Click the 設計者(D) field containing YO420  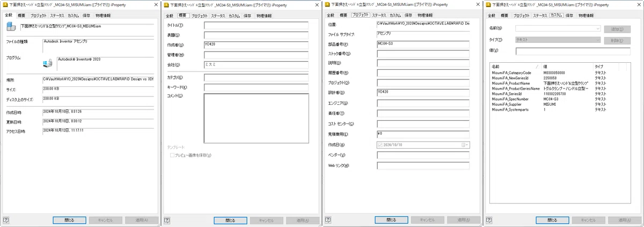423,93
